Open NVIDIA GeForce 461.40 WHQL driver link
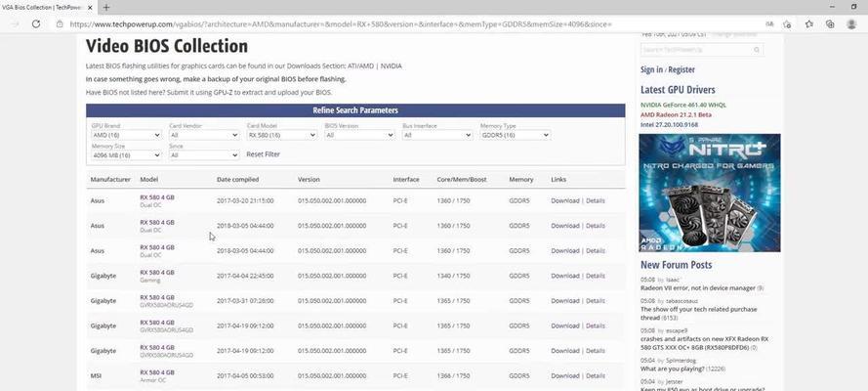The image size is (868, 391). point(683,105)
